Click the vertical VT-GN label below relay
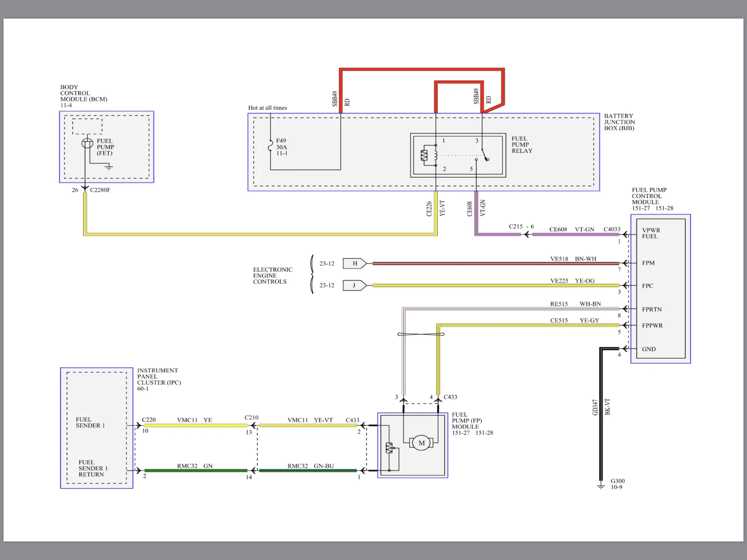 tap(483, 208)
